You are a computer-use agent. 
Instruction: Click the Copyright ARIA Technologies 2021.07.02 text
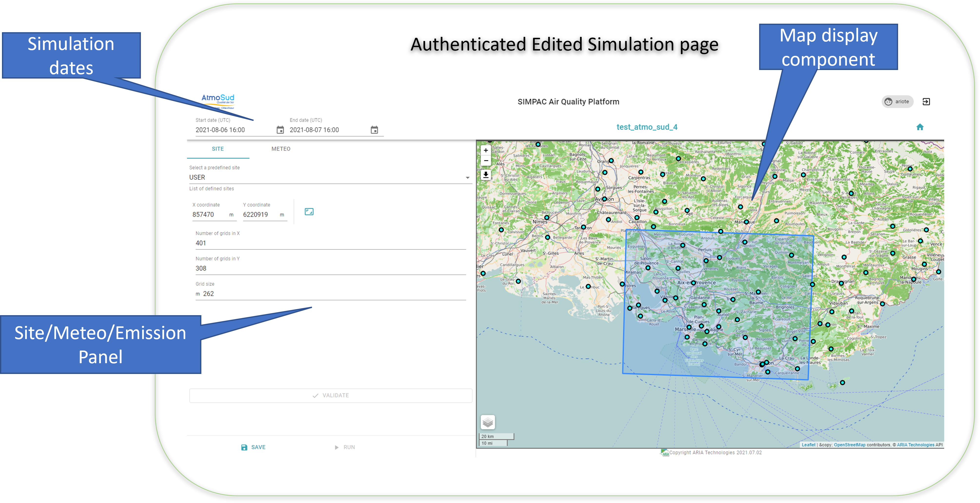pos(715,453)
